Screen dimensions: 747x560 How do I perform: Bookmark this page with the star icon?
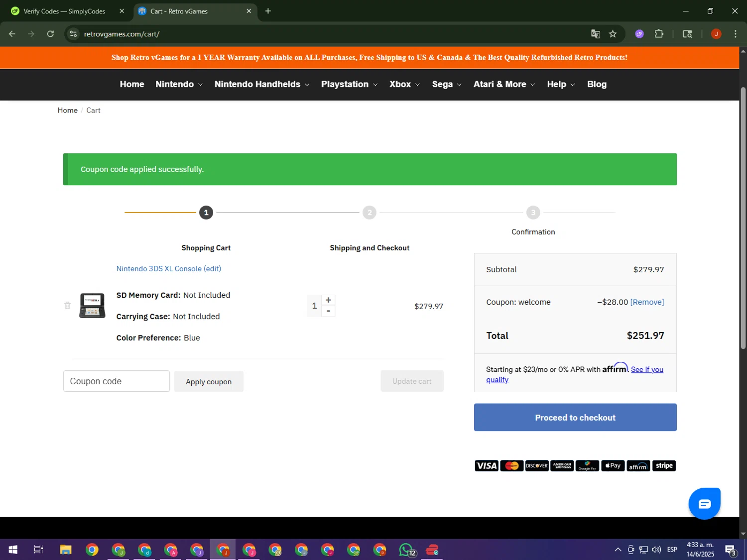pyautogui.click(x=613, y=34)
